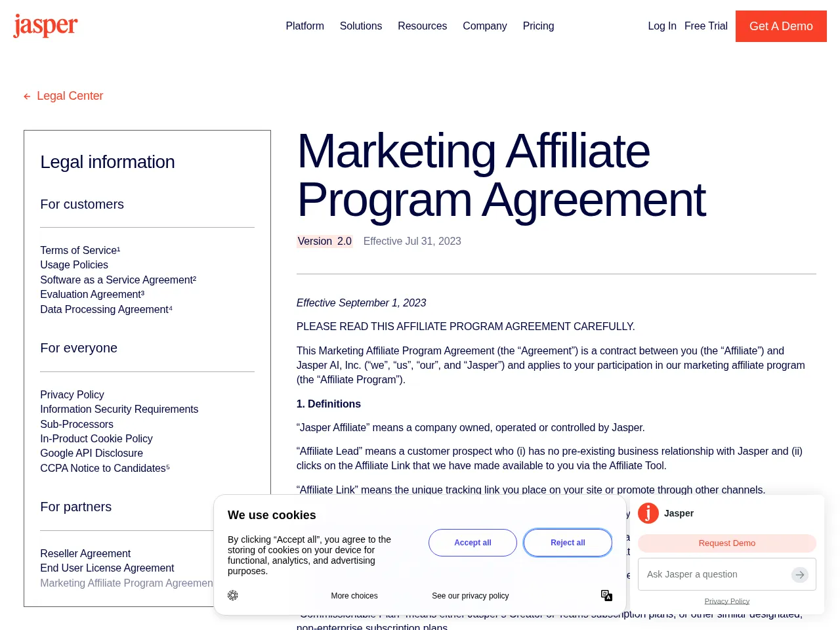Open End User License Agreement link
The height and width of the screenshot is (630, 840).
click(x=107, y=568)
